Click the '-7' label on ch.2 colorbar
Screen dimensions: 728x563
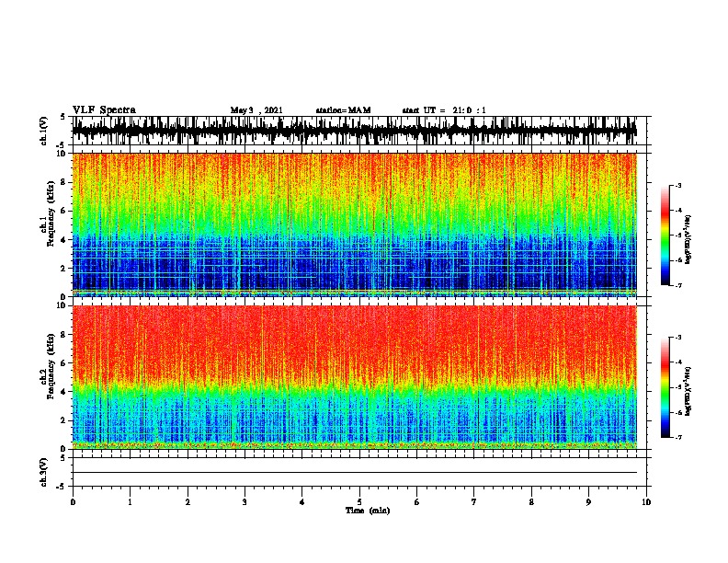click(x=678, y=438)
